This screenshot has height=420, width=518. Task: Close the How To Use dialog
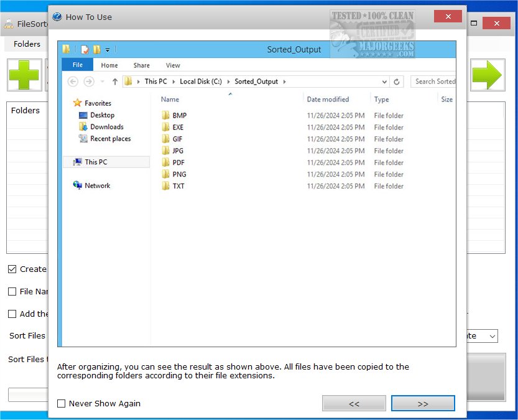448,16
